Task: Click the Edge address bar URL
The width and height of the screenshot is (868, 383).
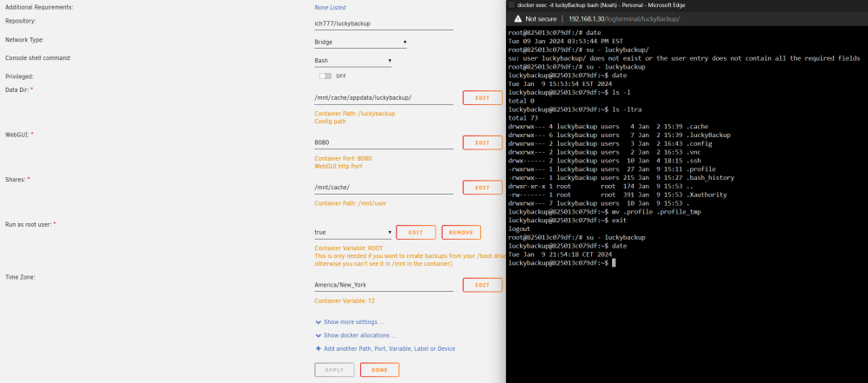Action: 624,19
